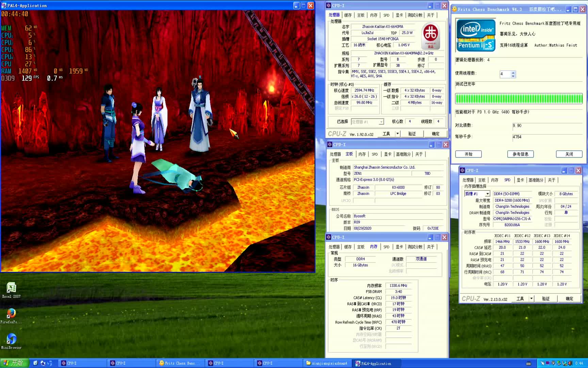Click the thread count input field showing 4
Viewport: 588px width, 368px height.
(x=505, y=74)
